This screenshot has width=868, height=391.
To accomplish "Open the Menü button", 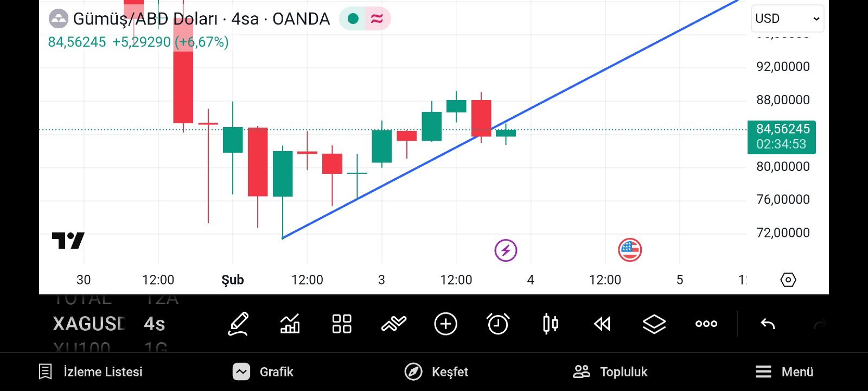I will pos(784,372).
